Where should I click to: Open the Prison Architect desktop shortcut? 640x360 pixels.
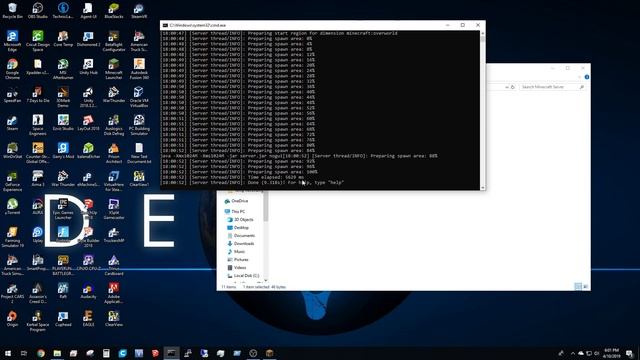pyautogui.click(x=114, y=153)
